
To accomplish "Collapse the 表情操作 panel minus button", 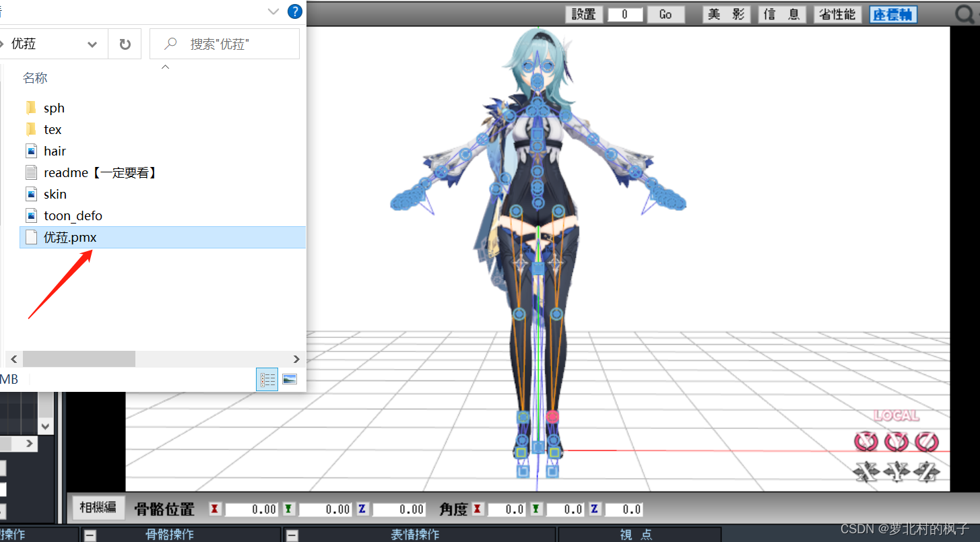I will 292,535.
